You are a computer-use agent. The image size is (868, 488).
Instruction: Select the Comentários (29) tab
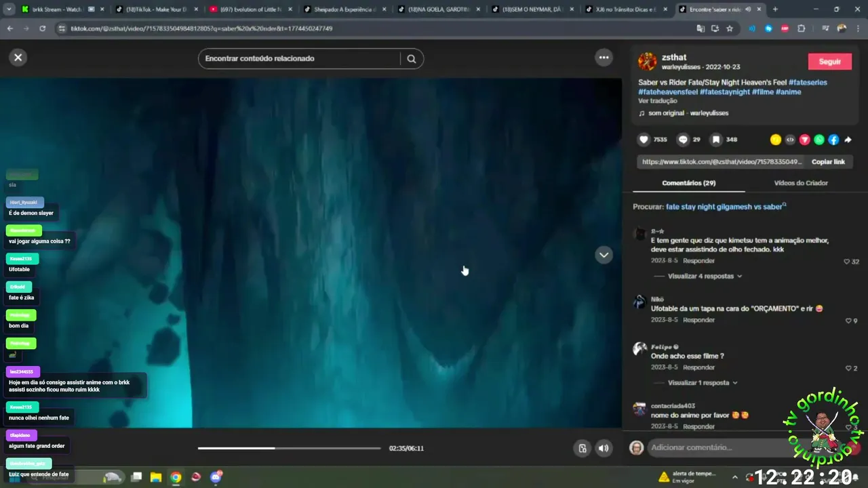(x=688, y=183)
